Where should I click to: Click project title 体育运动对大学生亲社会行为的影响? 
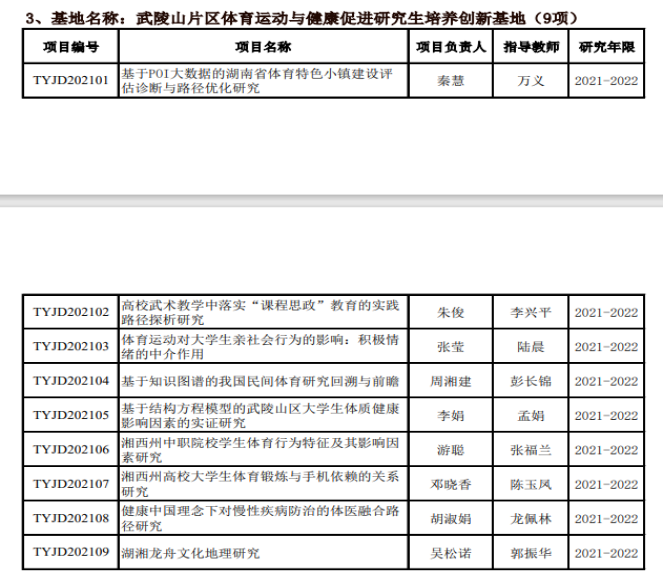260,346
